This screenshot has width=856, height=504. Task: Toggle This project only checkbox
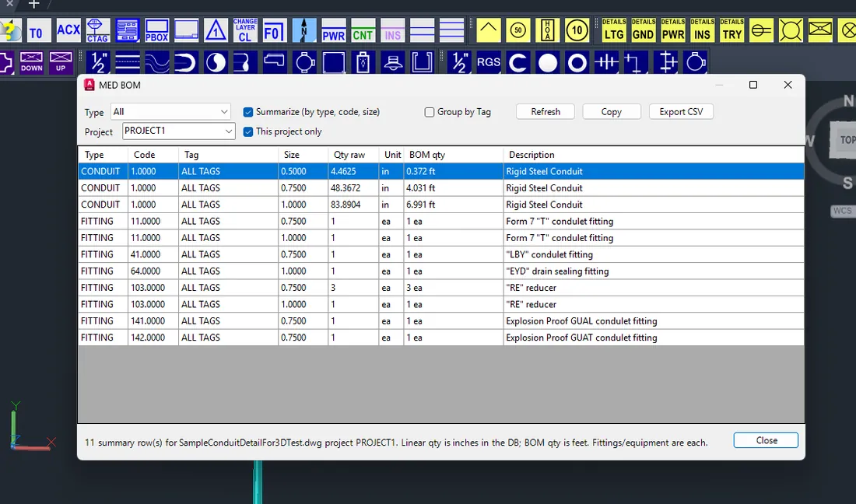[247, 131]
